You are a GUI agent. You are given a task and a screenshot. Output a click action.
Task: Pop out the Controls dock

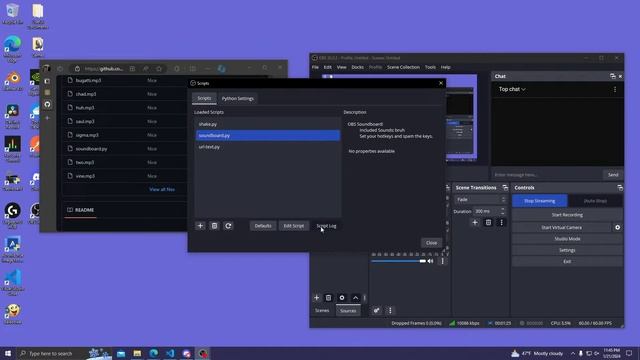[620, 188]
